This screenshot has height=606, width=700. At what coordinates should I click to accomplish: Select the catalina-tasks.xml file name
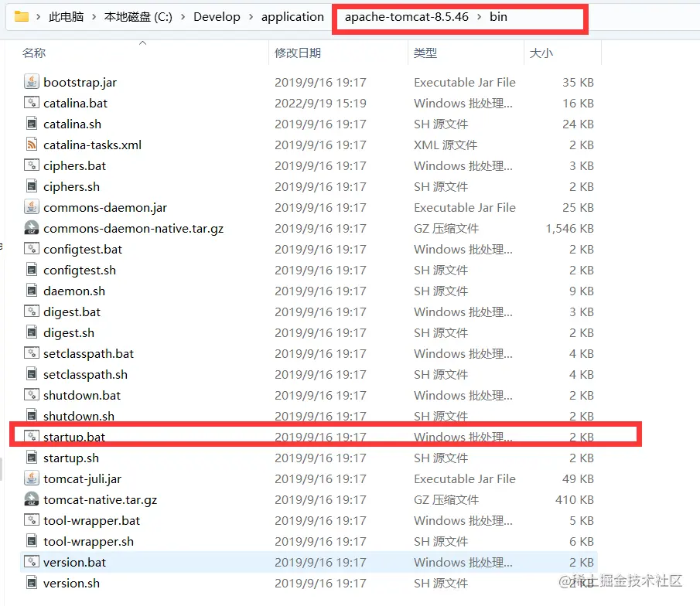[92, 145]
